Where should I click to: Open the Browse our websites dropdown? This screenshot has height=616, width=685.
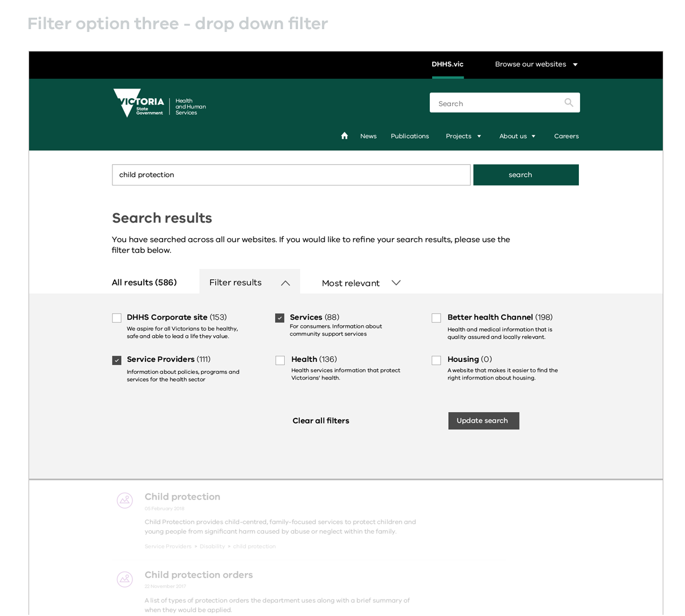click(x=536, y=65)
